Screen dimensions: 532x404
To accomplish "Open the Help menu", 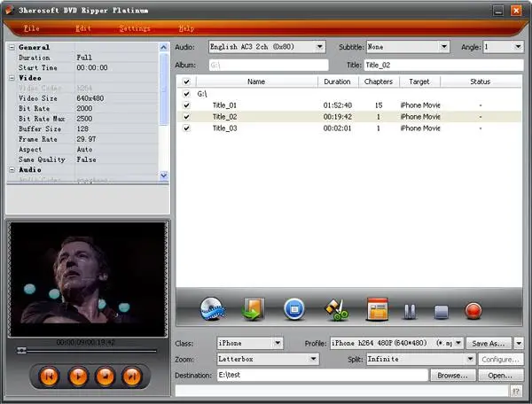I will pyautogui.click(x=186, y=28).
